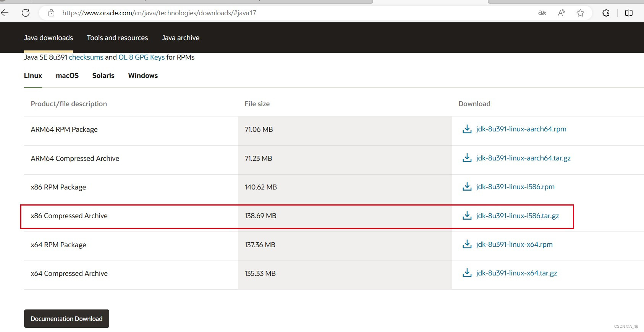
Task: Select 'ARM64 RPM Package' description text
Action: [64, 130]
